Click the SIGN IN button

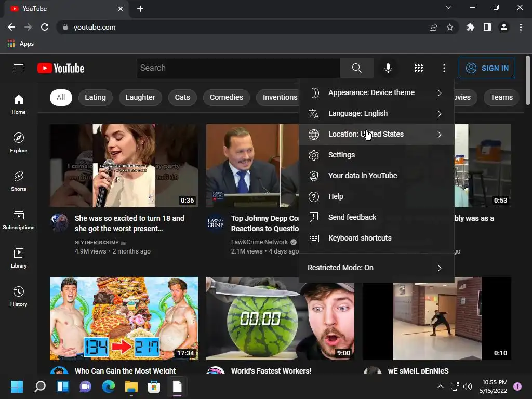click(x=487, y=68)
